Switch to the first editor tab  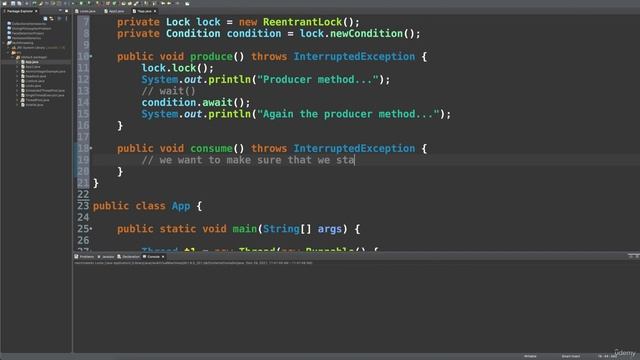[x=85, y=11]
